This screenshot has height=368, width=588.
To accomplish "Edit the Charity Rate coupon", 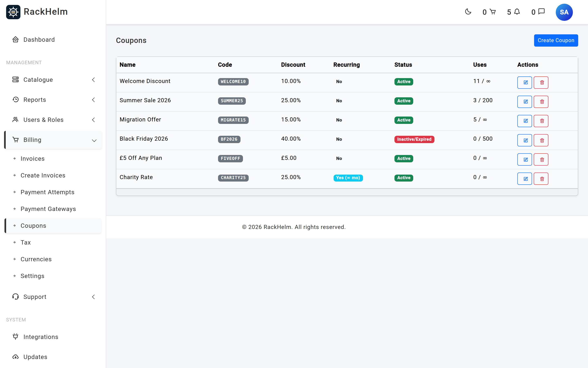I will (x=525, y=179).
